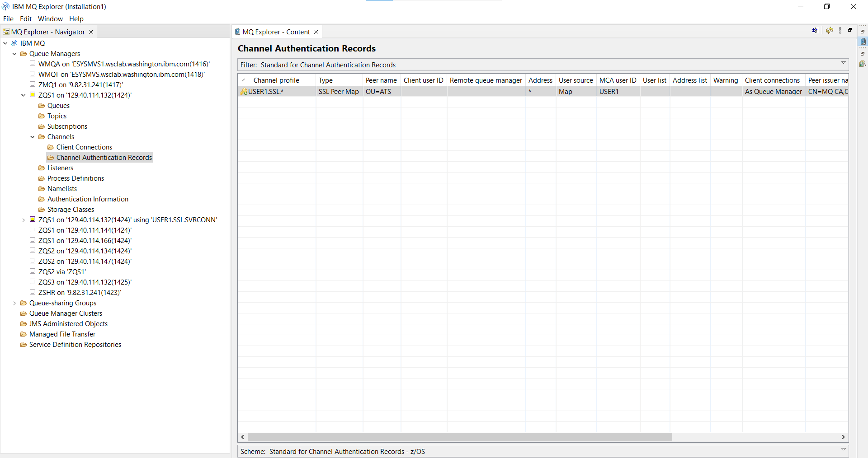Open the Window menu
The height and width of the screenshot is (458, 868).
pos(50,19)
